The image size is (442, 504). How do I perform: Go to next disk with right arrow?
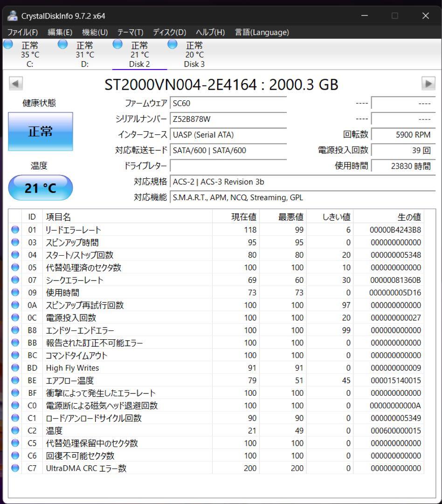(428, 84)
